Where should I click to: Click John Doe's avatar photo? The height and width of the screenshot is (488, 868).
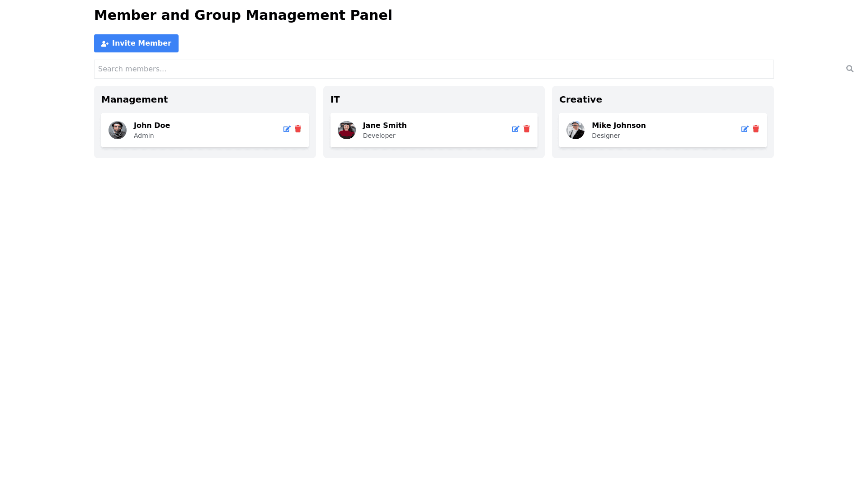(x=118, y=130)
